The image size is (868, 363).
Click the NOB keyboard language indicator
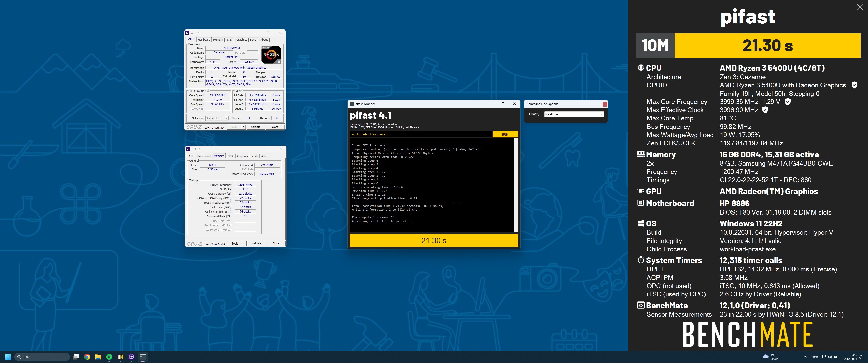(x=815, y=357)
